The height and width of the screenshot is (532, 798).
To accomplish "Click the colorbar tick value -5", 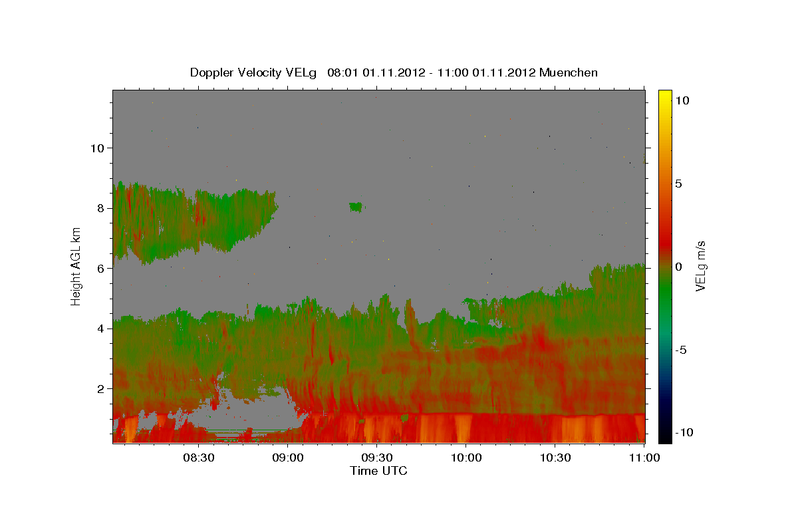I will pos(682,350).
